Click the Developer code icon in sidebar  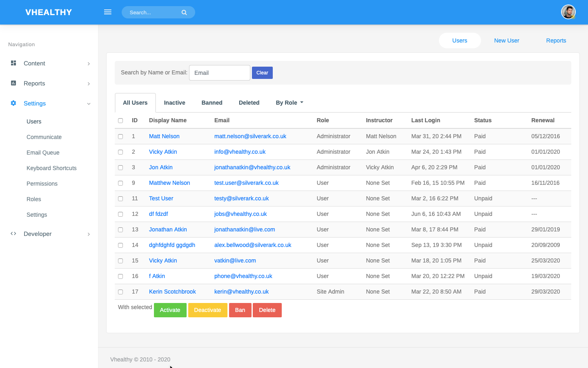pyautogui.click(x=13, y=233)
